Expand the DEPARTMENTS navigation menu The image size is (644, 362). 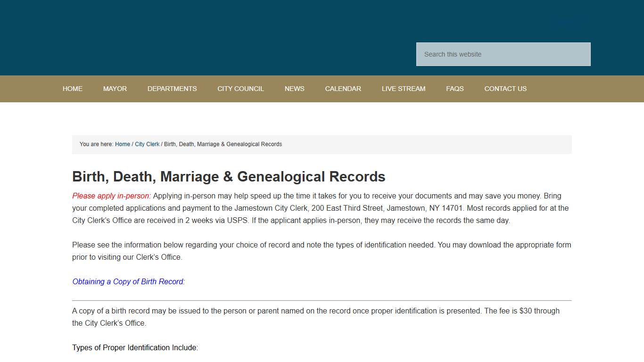coord(172,89)
